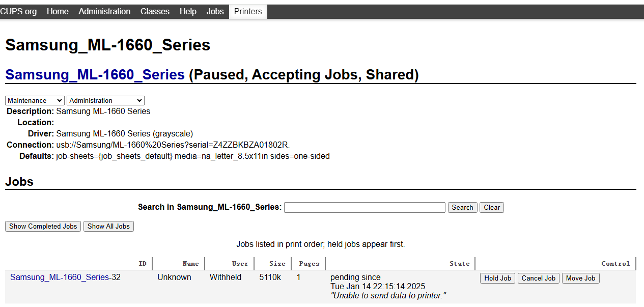This screenshot has width=644, height=307.
Task: Open the Administration dropdown below printer title
Action: click(105, 101)
